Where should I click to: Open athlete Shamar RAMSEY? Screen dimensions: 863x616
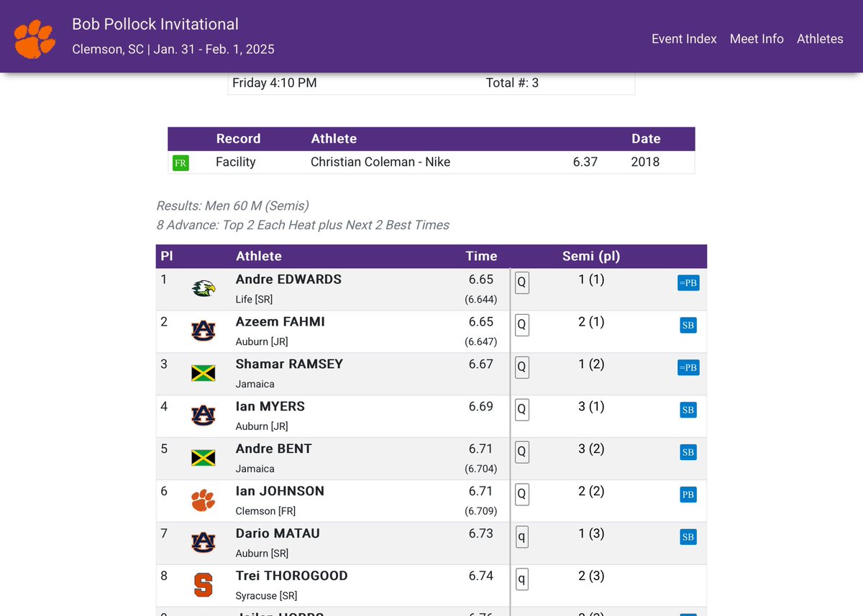click(289, 364)
